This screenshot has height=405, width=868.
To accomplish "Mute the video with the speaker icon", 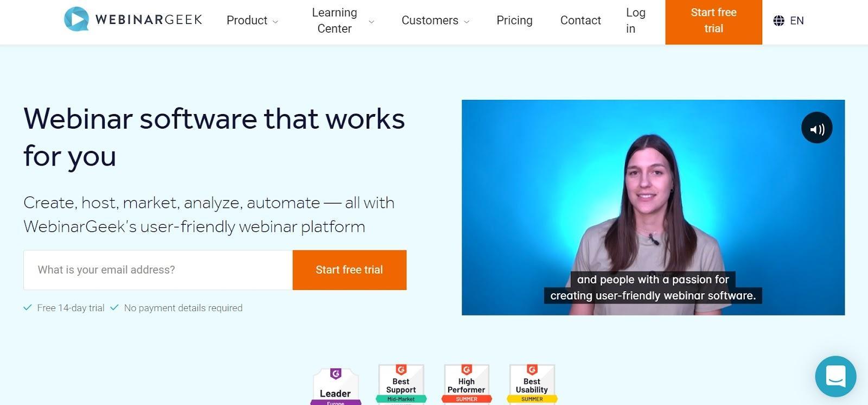I will (x=817, y=128).
